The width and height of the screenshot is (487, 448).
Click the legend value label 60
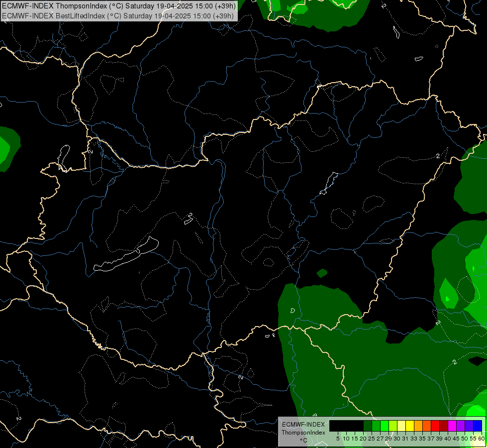click(x=482, y=439)
